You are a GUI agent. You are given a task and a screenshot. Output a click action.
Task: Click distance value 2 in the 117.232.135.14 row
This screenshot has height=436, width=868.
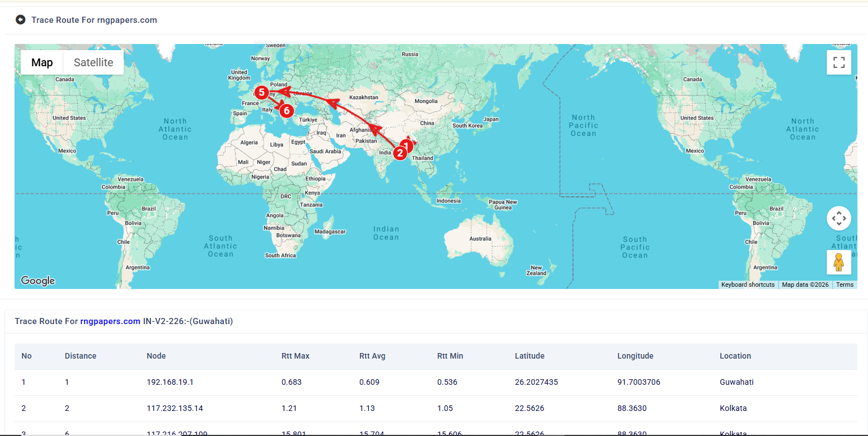67,408
